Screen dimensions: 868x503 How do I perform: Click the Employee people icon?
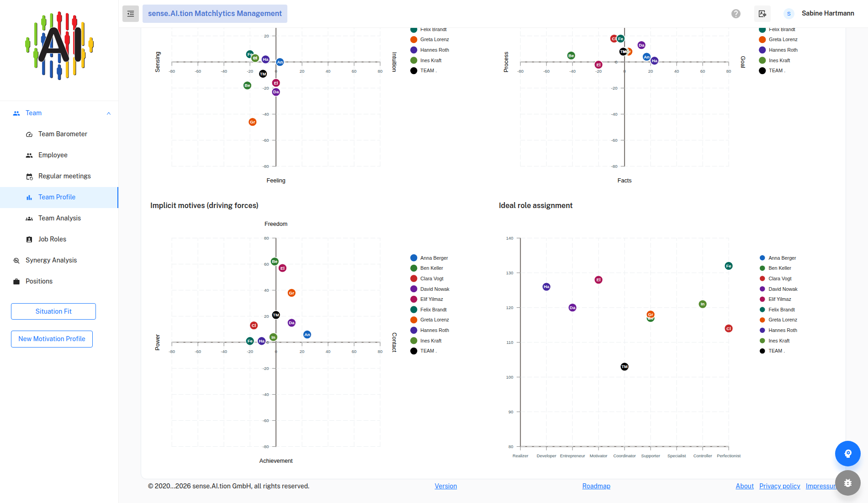(29, 155)
